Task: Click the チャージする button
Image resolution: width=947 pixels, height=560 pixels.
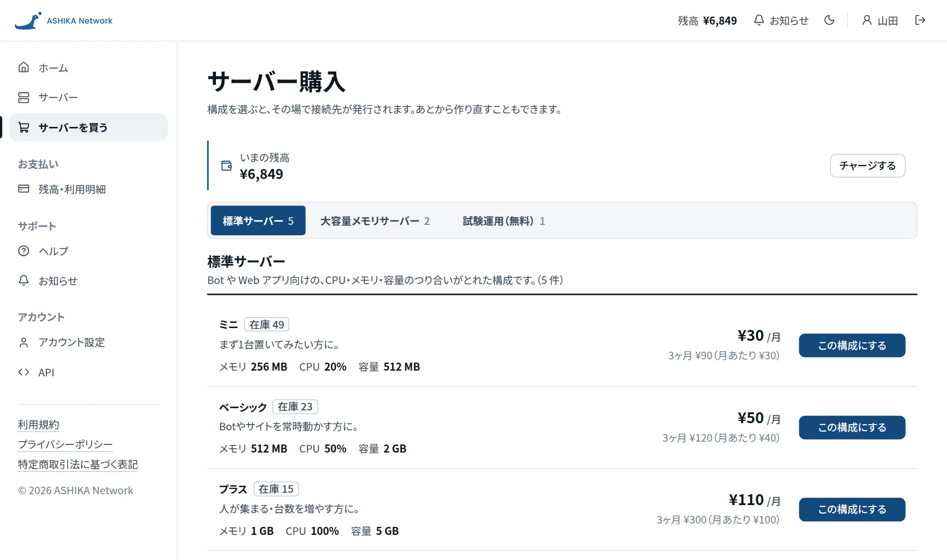Action: point(867,166)
